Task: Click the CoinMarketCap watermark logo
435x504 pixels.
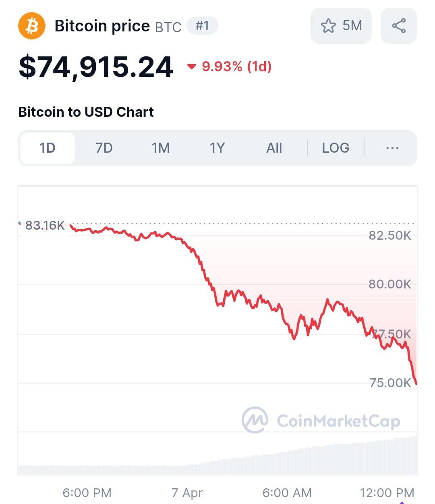Action: 255,420
